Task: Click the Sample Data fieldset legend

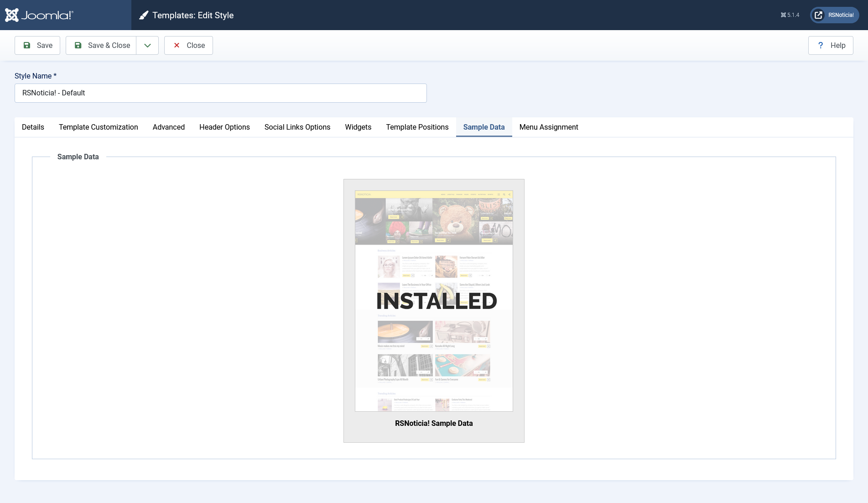Action: click(78, 157)
